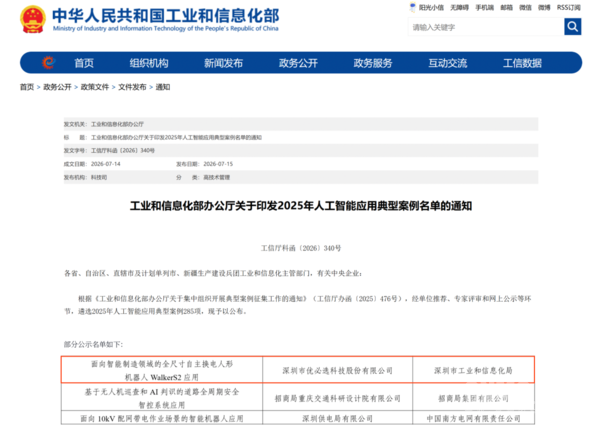This screenshot has height=431, width=600.
Task: Click the ministry title 中华人民共和国工业和信息化部
Action: click(x=166, y=16)
